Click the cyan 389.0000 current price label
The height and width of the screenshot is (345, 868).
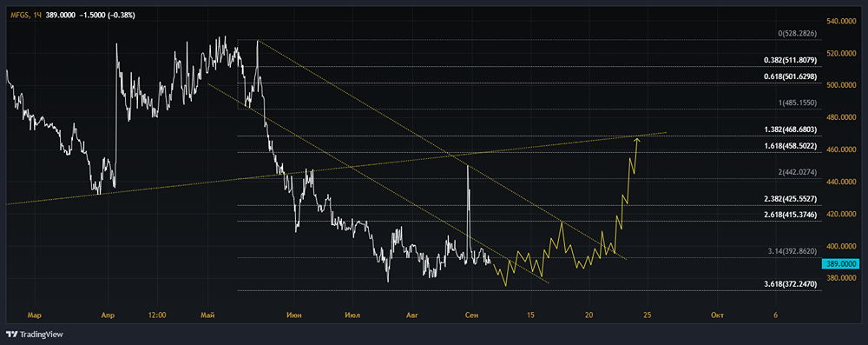[840, 264]
